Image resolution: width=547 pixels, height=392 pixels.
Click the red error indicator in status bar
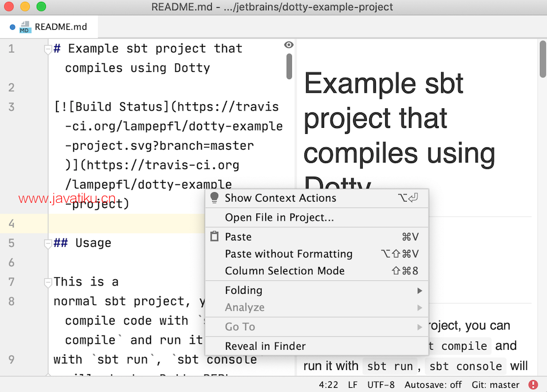(x=533, y=385)
